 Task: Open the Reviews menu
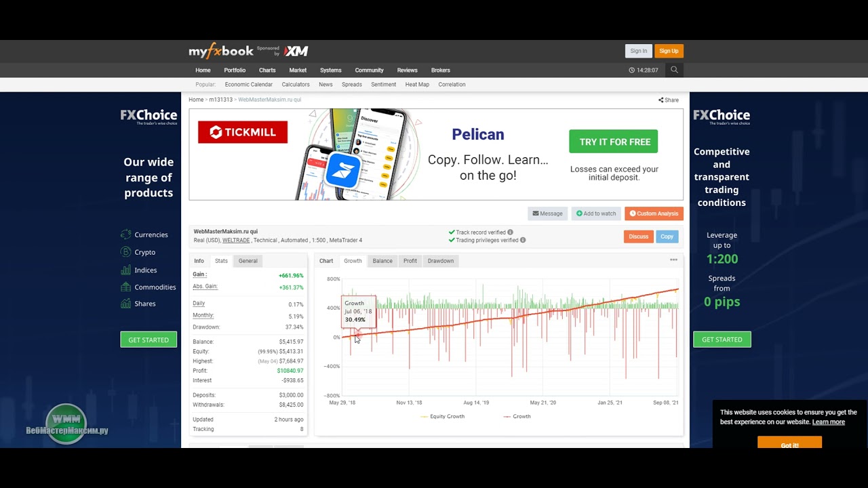[407, 70]
